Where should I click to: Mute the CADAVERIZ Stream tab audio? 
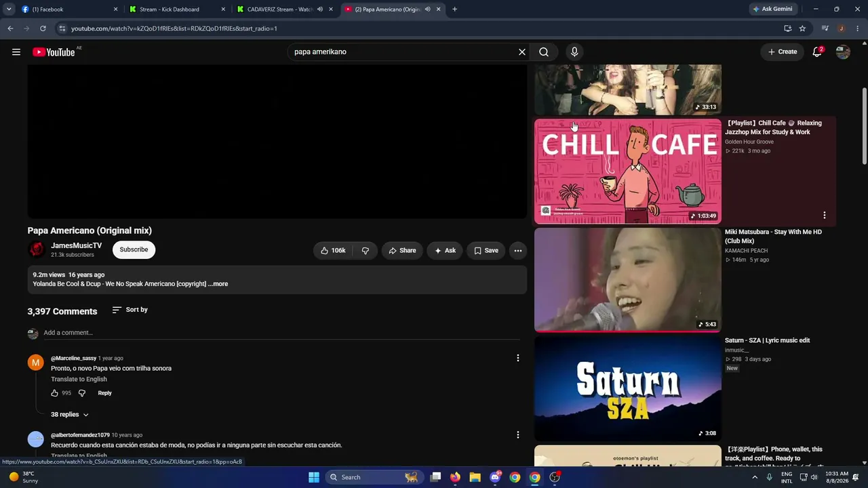click(320, 9)
